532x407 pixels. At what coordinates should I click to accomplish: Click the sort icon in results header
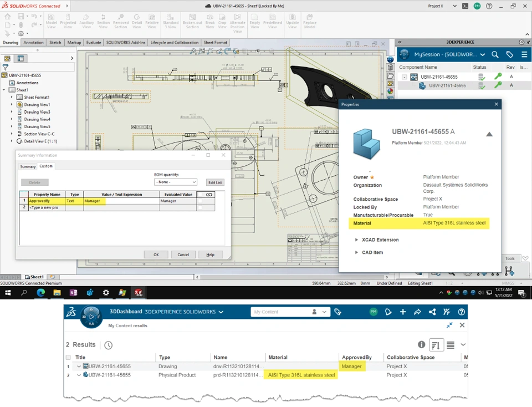(436, 345)
